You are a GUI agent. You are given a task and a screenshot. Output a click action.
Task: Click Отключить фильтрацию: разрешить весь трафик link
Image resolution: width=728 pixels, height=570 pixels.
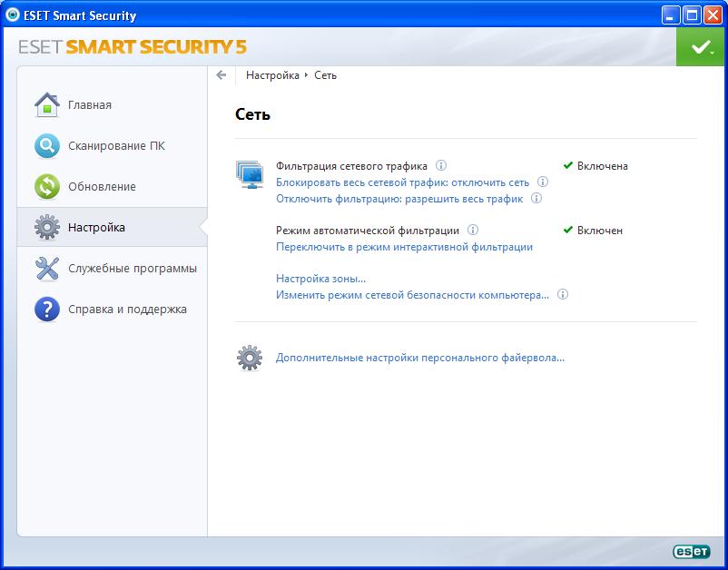399,199
